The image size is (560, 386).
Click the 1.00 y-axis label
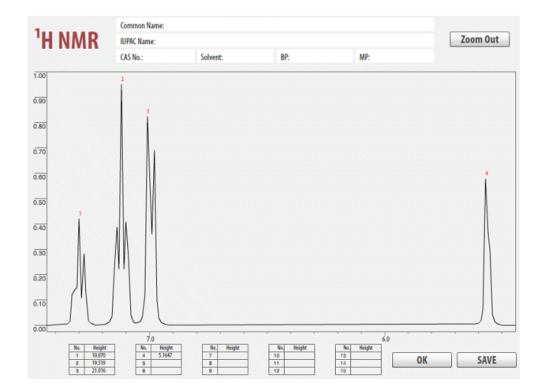tap(39, 75)
